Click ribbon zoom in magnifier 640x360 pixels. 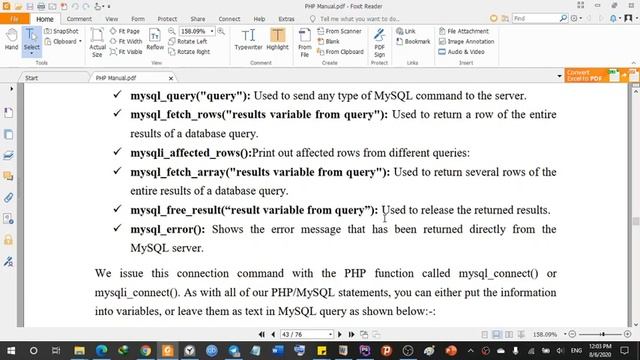coord(221,31)
